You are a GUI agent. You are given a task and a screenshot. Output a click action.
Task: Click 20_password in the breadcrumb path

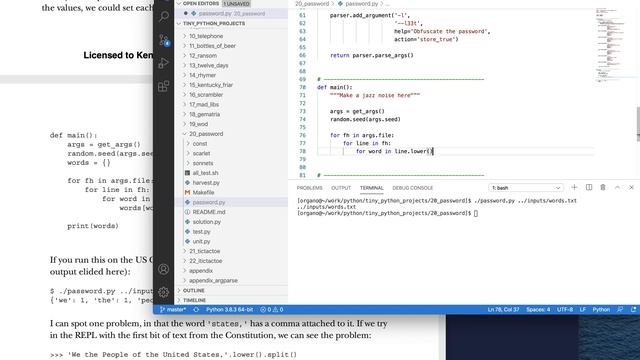312,4
